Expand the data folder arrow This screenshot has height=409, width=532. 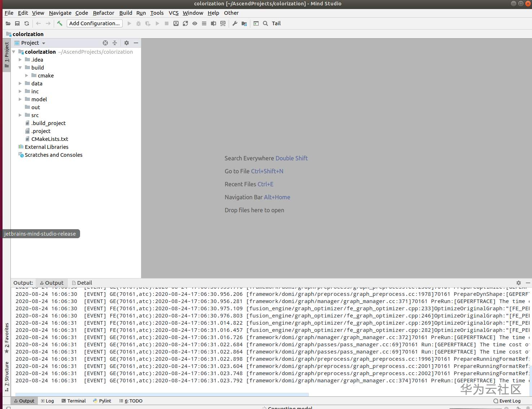click(x=20, y=84)
